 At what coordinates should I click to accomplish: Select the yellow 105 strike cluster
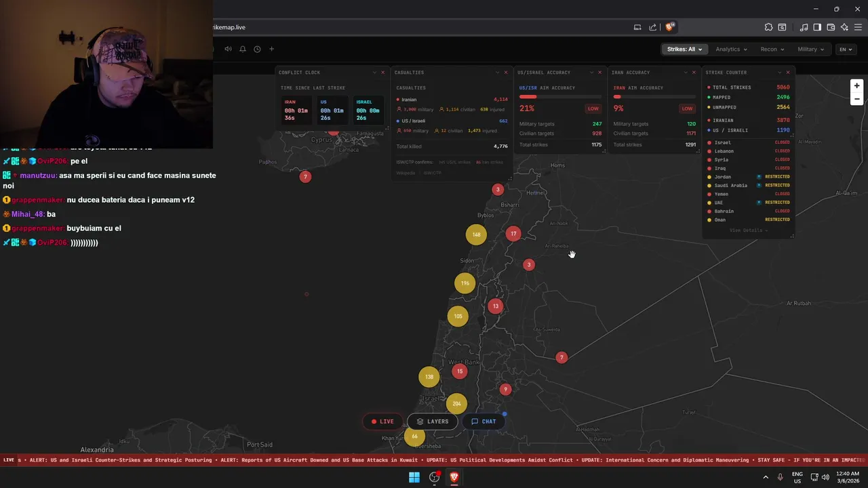coord(458,316)
